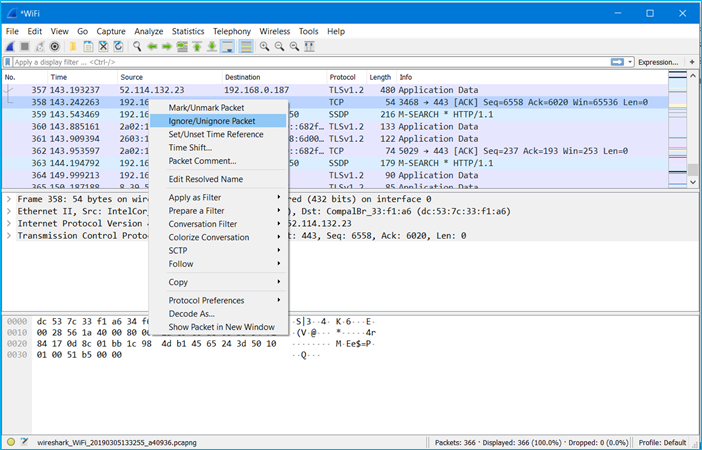The width and height of the screenshot is (702, 450).
Task: Select Show Packet in New Window
Action: [218, 327]
